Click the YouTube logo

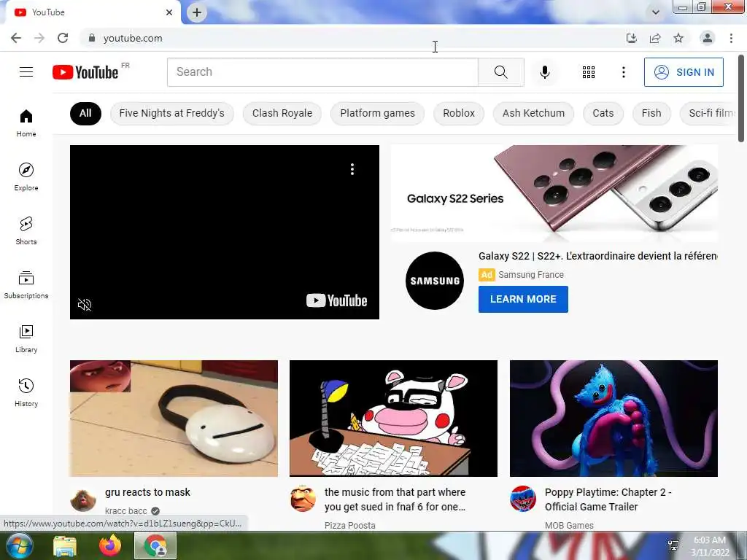[x=85, y=72]
